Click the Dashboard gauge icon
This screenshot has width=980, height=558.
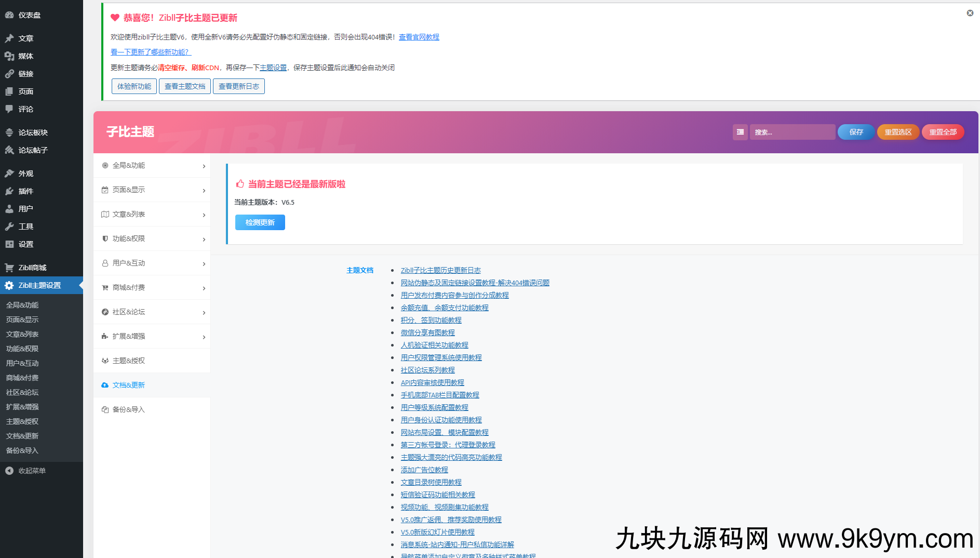click(x=9, y=15)
